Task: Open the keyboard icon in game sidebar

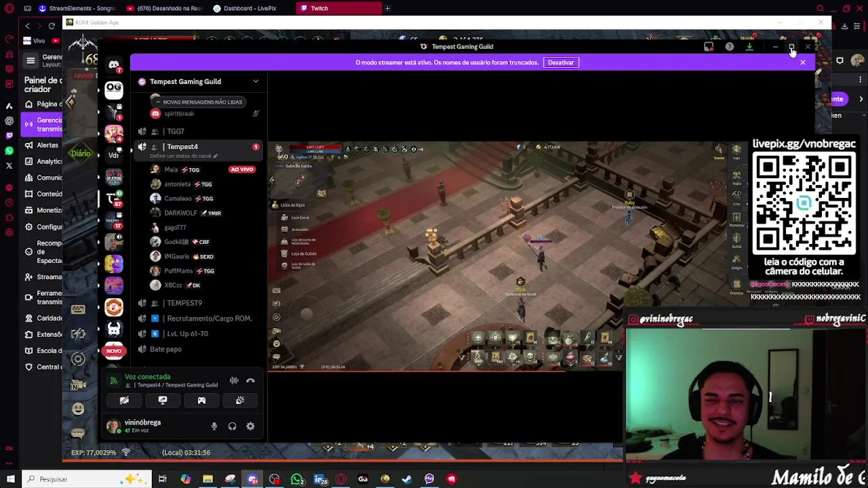Action: point(78,310)
